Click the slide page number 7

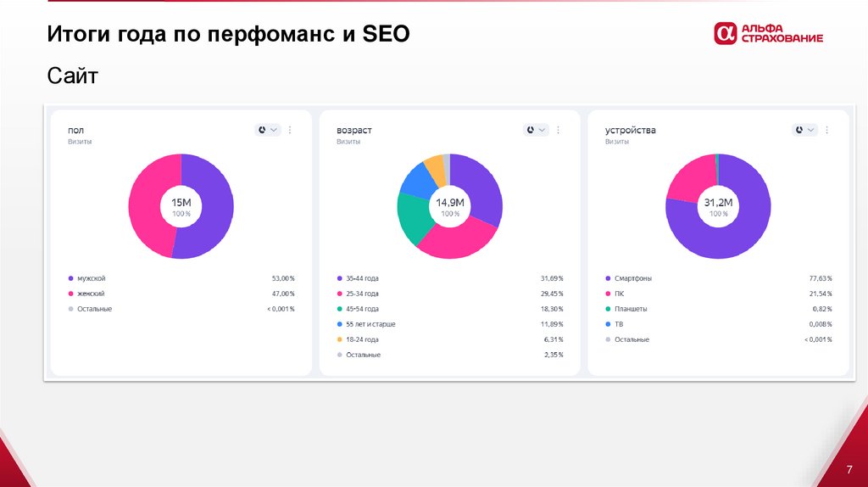849,470
